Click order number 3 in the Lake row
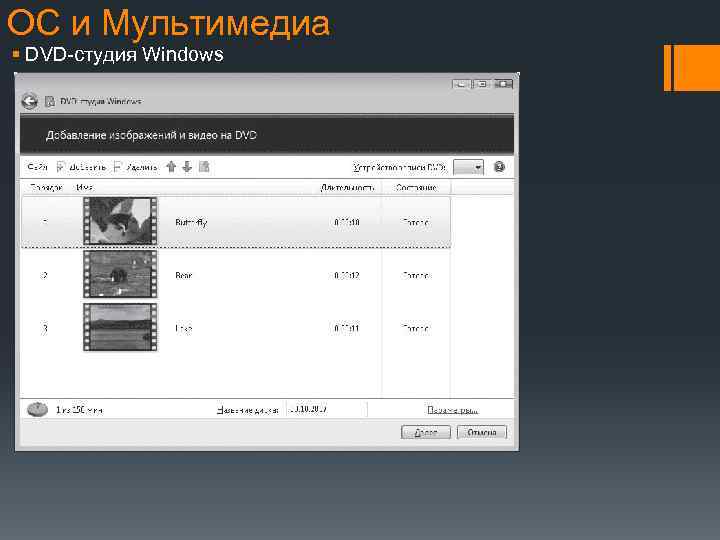 [x=45, y=329]
